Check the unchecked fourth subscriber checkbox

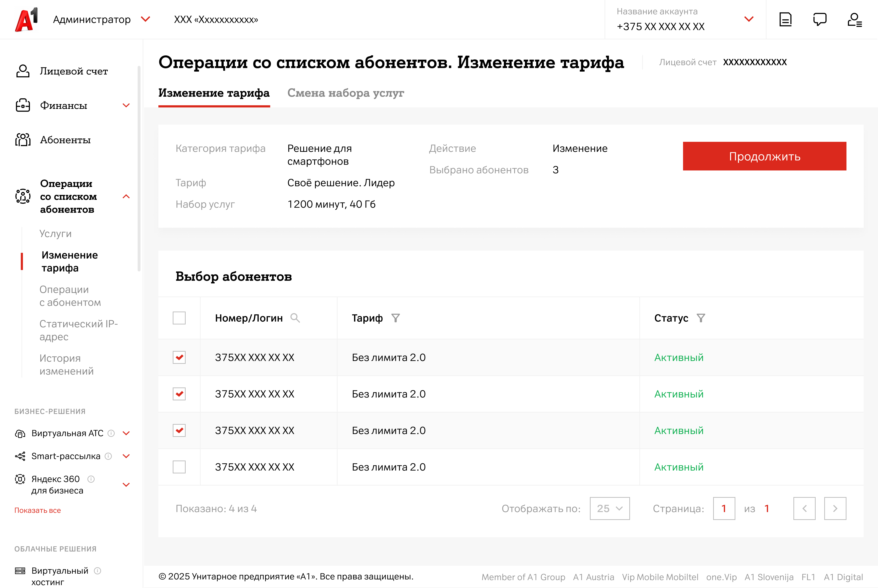179,467
